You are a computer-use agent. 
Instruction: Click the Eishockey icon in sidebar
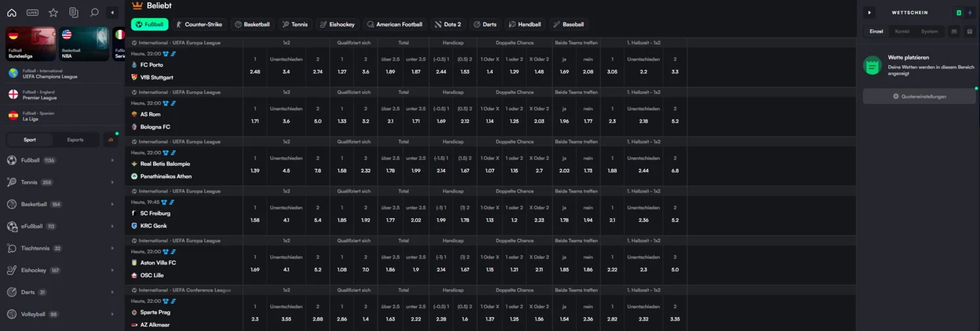coord(12,270)
